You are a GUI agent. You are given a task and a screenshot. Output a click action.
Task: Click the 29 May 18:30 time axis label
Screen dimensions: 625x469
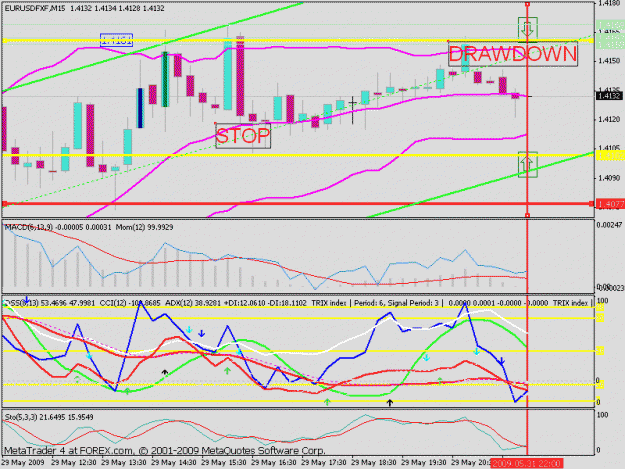(x=374, y=463)
